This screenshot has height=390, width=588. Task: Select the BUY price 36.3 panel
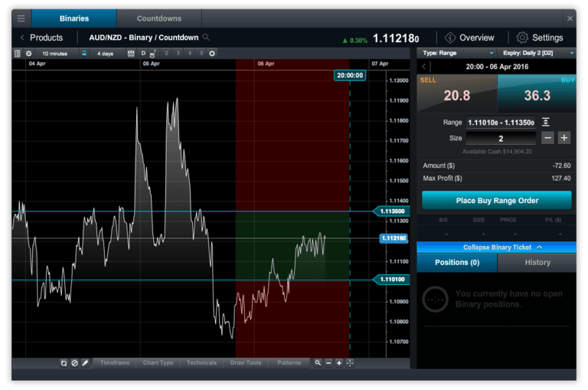point(537,94)
